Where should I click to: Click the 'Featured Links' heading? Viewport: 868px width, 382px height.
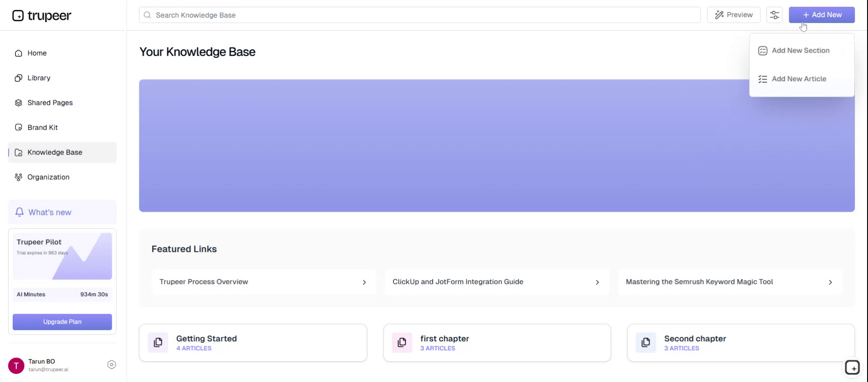(x=184, y=249)
